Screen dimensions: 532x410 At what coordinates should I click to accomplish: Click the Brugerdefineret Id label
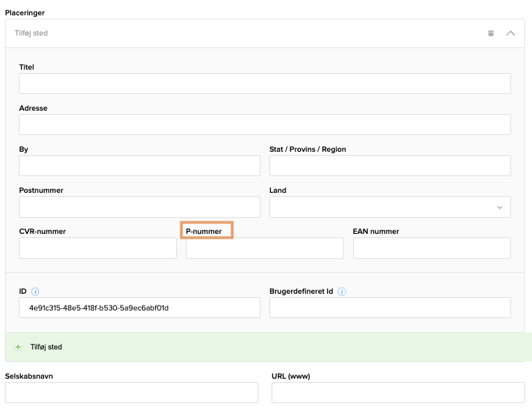coord(302,291)
